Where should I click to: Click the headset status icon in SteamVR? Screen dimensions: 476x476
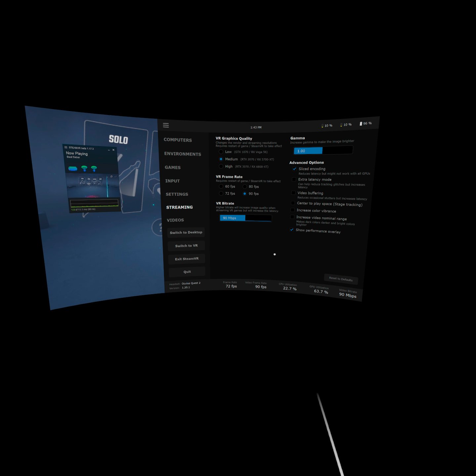[73, 168]
